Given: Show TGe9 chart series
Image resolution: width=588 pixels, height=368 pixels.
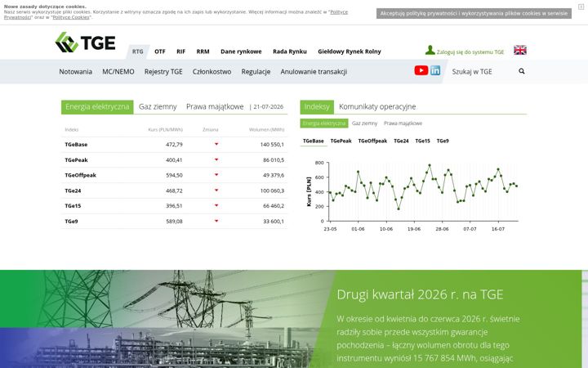Looking at the screenshot, I should [x=443, y=141].
